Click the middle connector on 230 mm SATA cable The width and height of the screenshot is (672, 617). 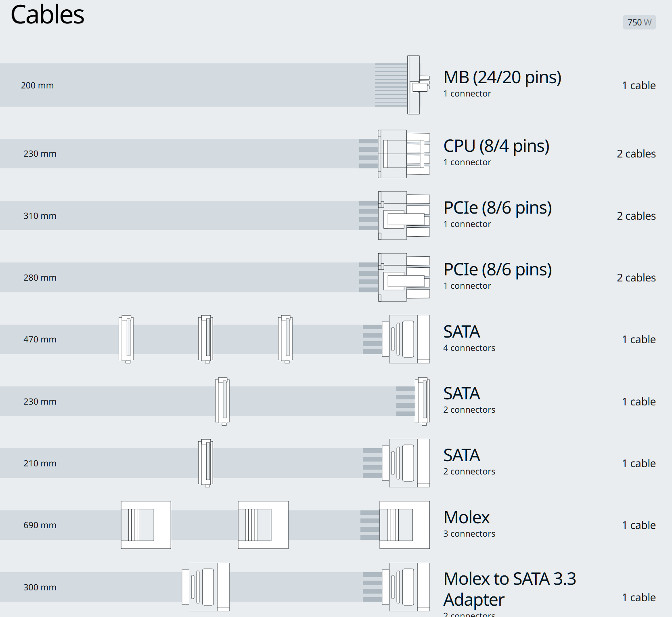222,401
